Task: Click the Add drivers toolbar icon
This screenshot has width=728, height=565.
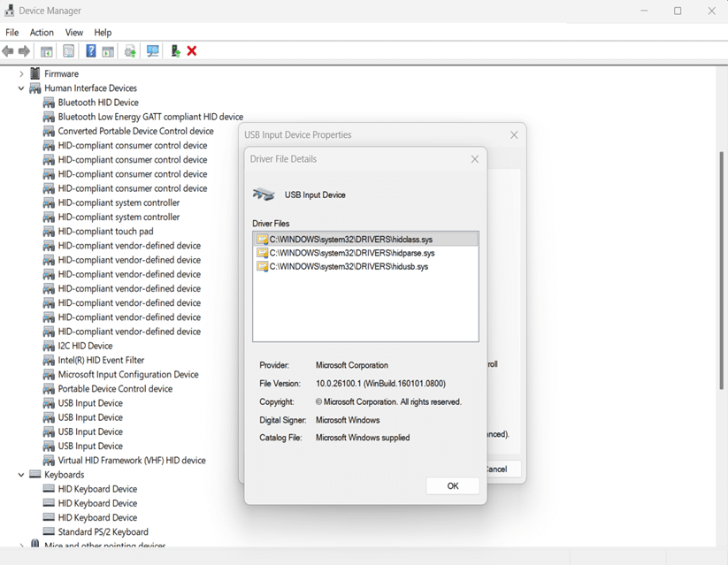Action: pyautogui.click(x=175, y=51)
